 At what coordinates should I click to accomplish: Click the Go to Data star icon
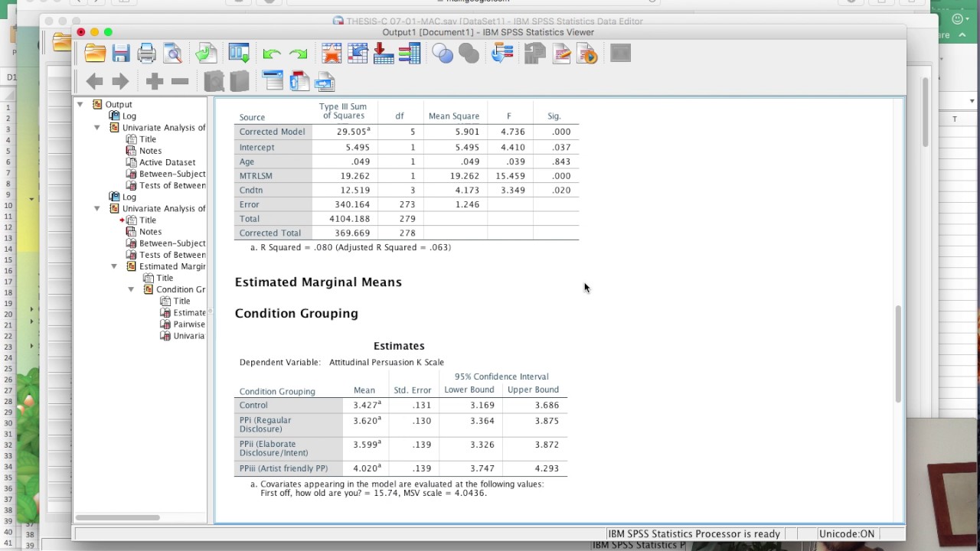[x=332, y=53]
